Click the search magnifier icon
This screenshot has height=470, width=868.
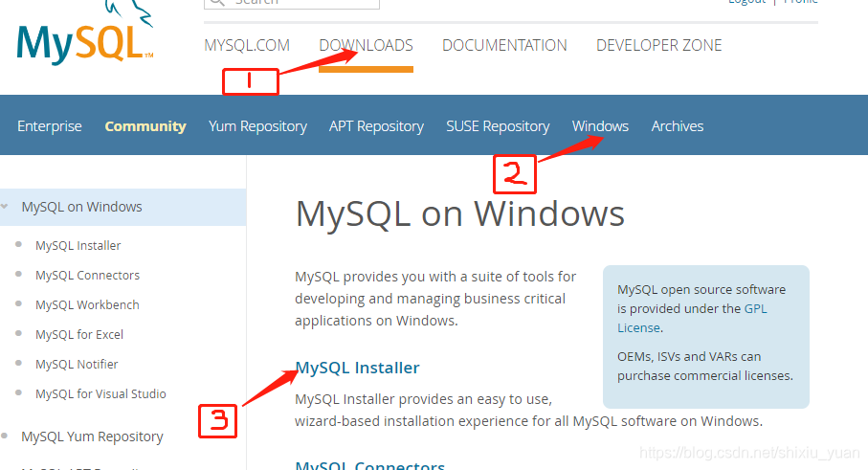pos(217,2)
